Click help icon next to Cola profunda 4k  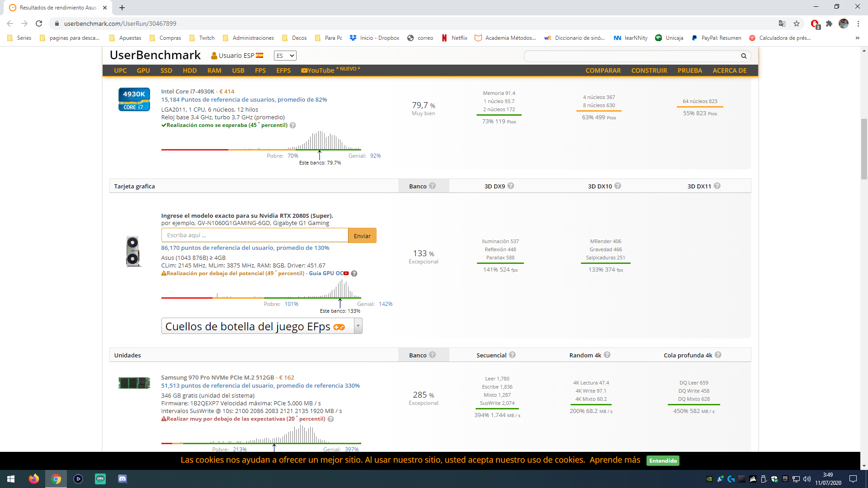click(718, 355)
